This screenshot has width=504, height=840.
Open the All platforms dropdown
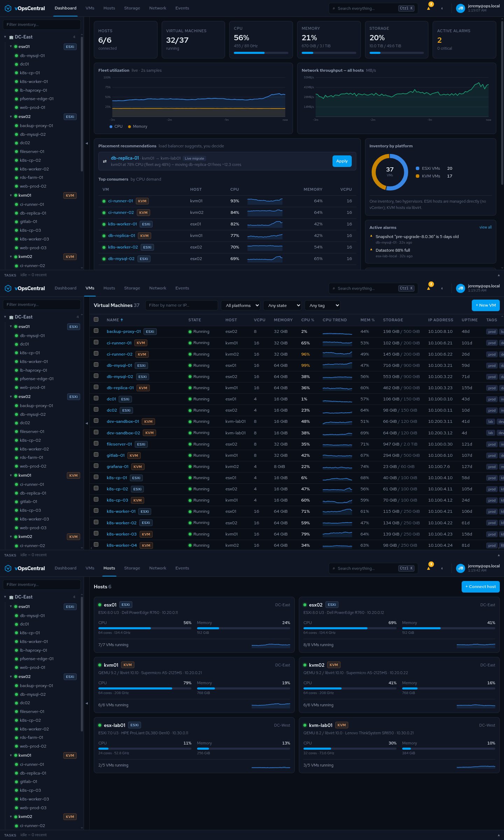[240, 306]
